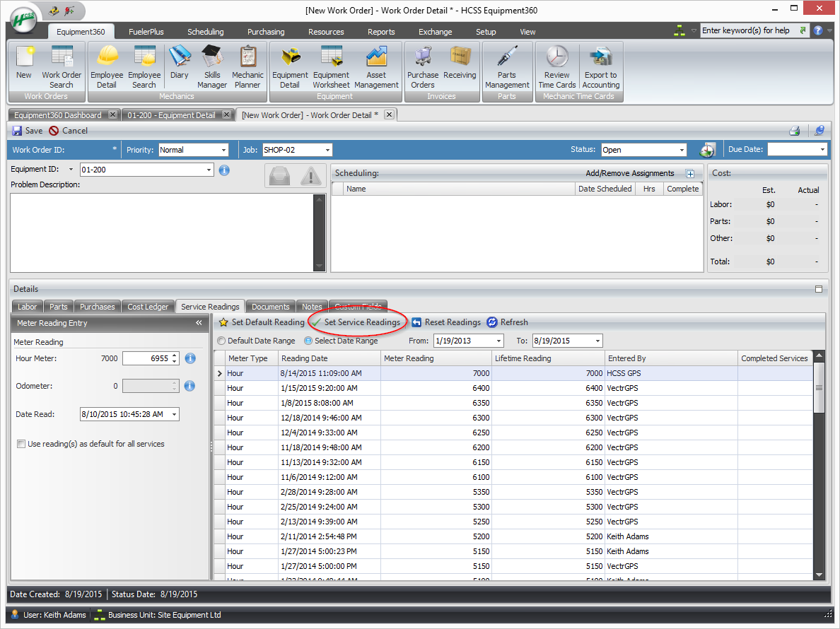This screenshot has height=629, width=840.
Task: Open the Status dropdown
Action: 682,150
